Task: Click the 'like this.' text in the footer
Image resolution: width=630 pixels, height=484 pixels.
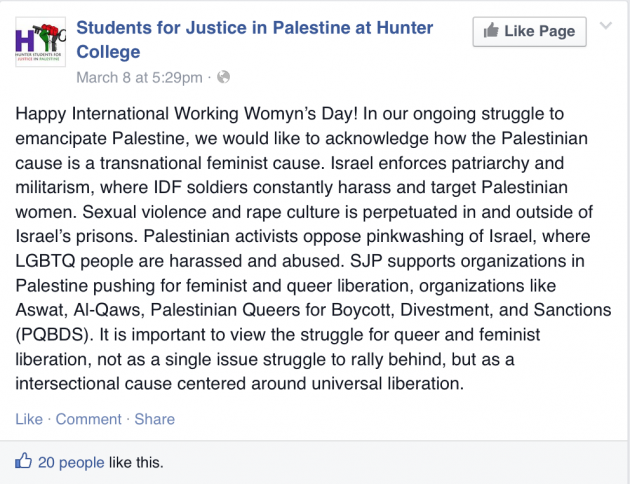Action: click(136, 462)
